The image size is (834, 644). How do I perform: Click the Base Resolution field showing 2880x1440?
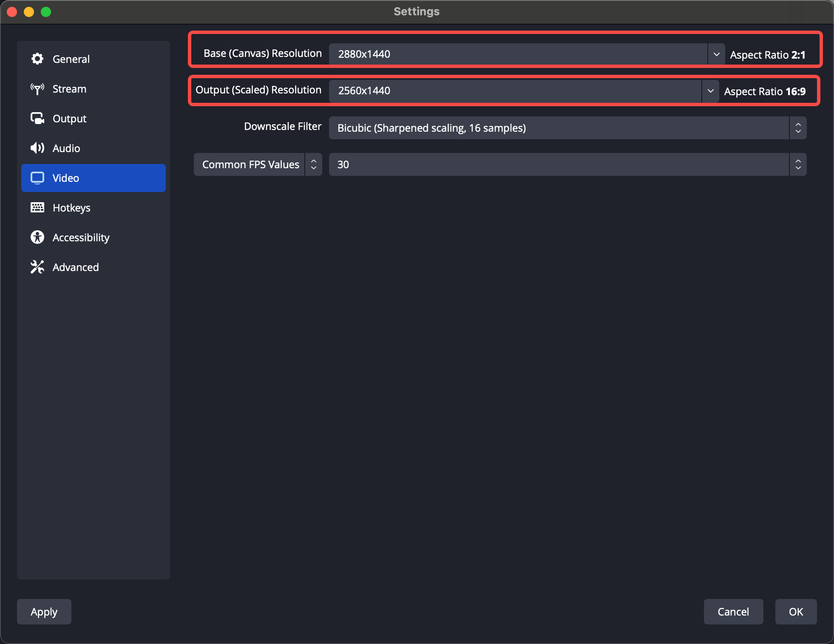(518, 54)
